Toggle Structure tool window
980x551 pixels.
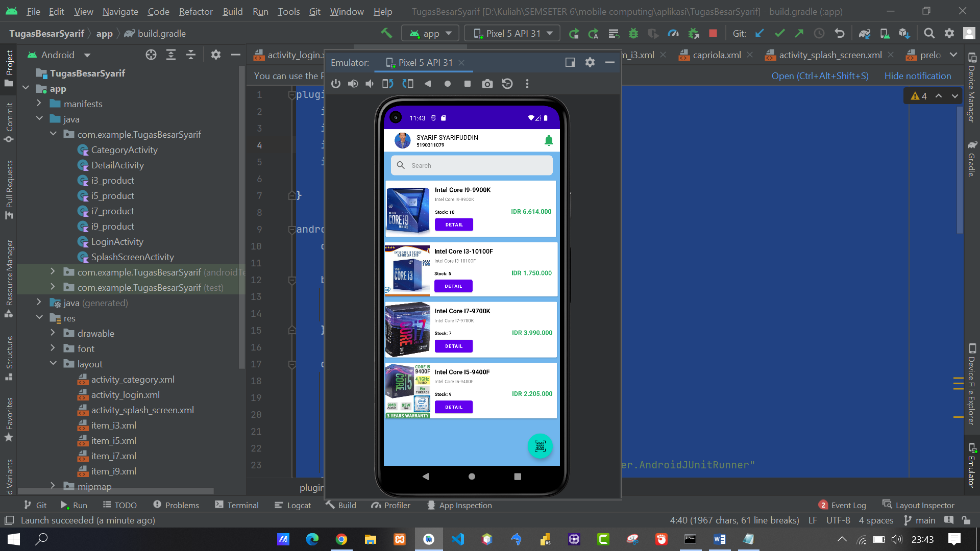pos(9,357)
